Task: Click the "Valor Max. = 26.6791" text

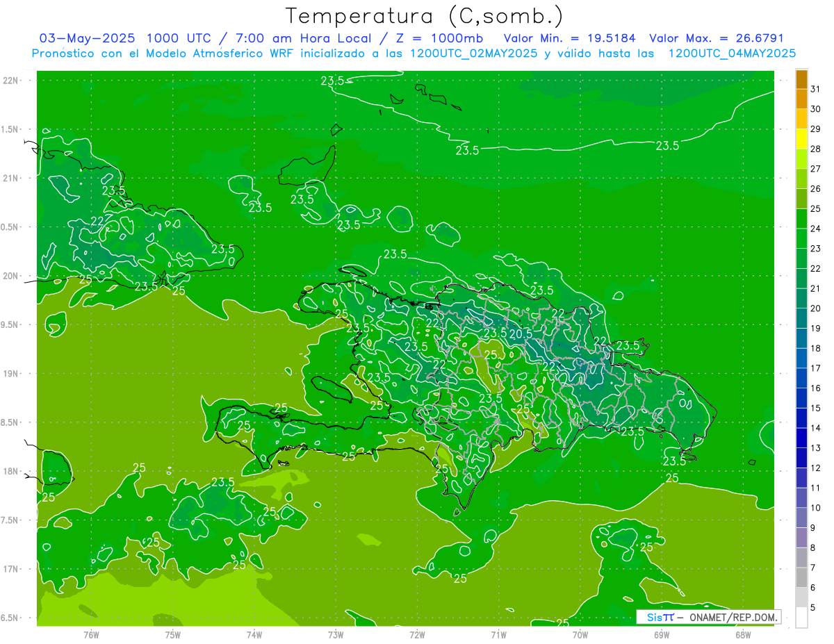Action: (717, 38)
